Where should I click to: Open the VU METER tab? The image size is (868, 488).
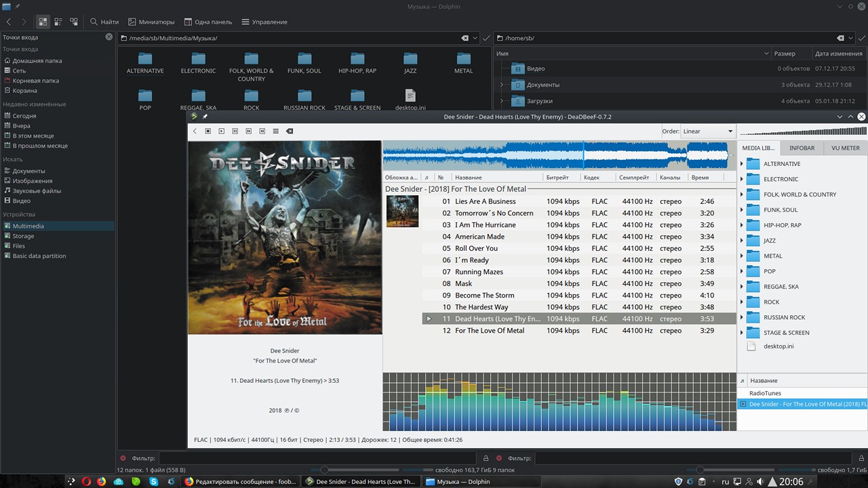845,148
